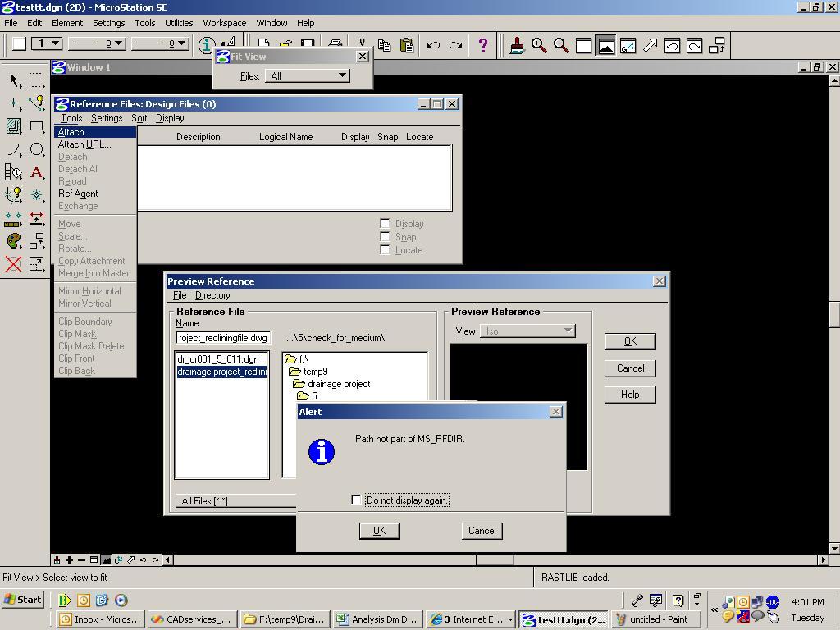This screenshot has height=630, width=840.
Task: Select dr_dr001_5_011.dgn in file list
Action: pos(218,359)
